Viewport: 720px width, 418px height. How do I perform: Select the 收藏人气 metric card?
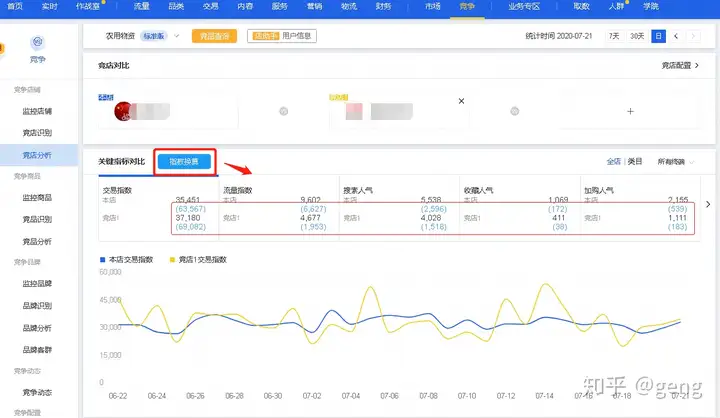click(x=520, y=208)
